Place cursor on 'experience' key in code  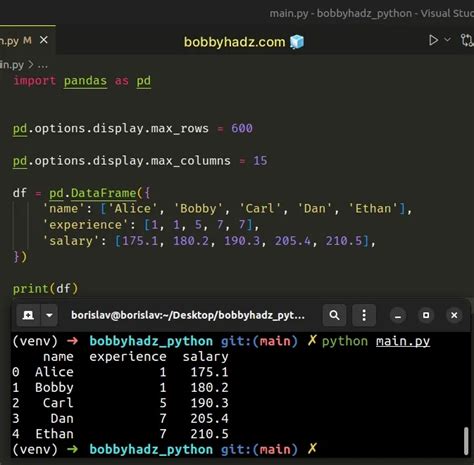coord(85,225)
